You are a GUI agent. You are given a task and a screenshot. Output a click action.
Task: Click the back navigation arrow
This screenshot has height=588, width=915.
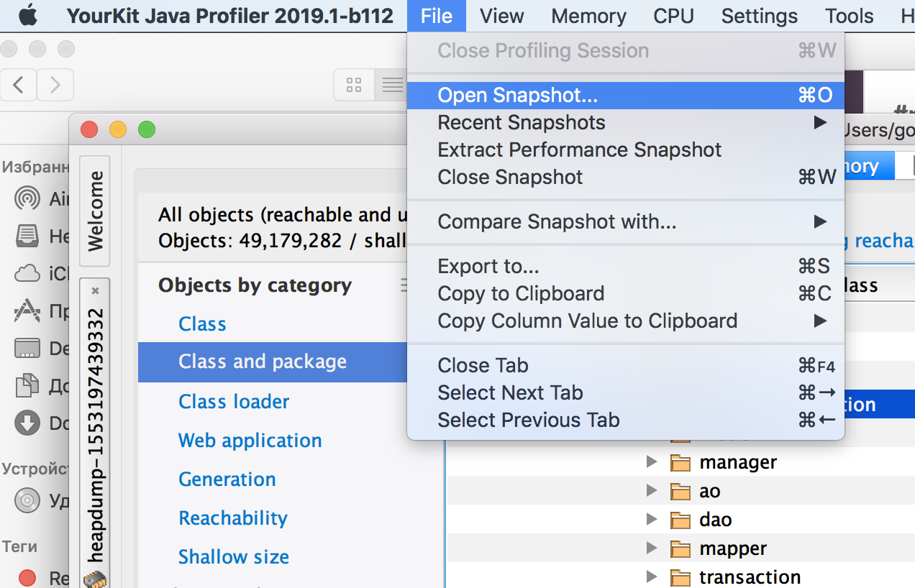[17, 84]
